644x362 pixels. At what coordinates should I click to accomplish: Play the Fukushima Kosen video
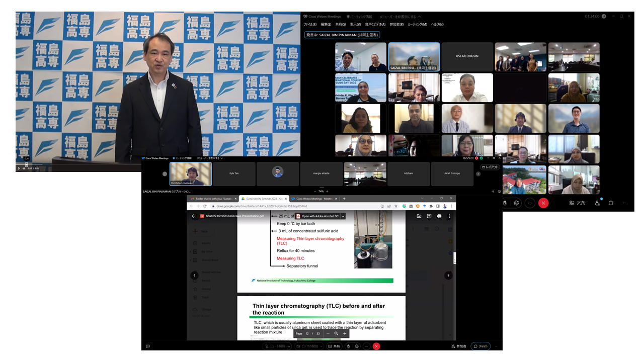coord(19,168)
